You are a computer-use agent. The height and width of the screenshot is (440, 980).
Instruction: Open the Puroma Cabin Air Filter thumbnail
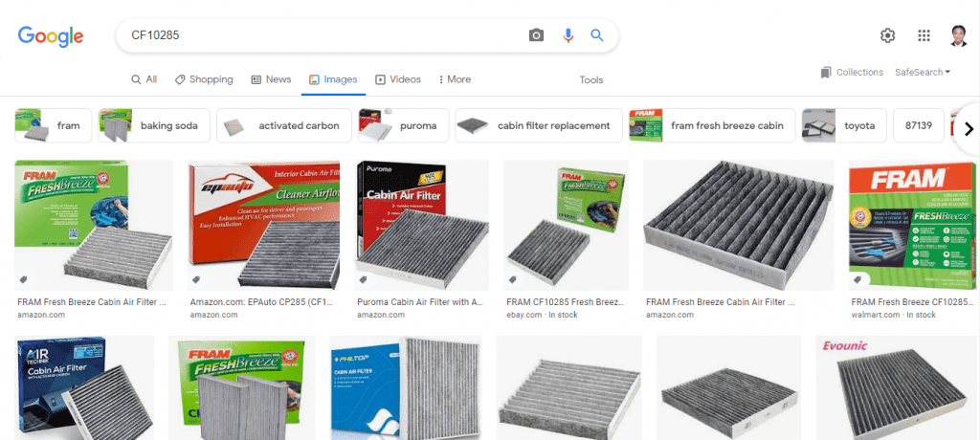coord(422,226)
